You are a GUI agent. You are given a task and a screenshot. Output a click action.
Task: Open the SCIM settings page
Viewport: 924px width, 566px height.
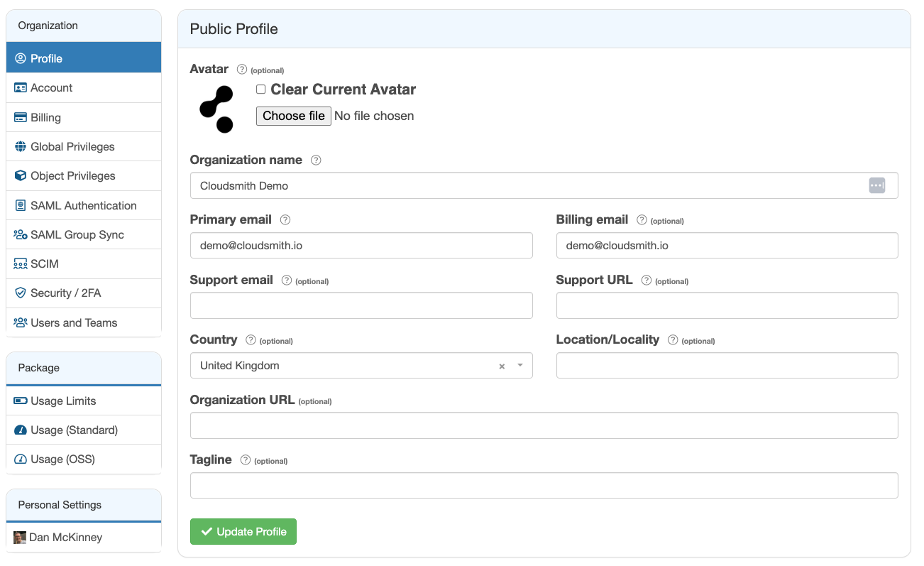[x=84, y=264]
